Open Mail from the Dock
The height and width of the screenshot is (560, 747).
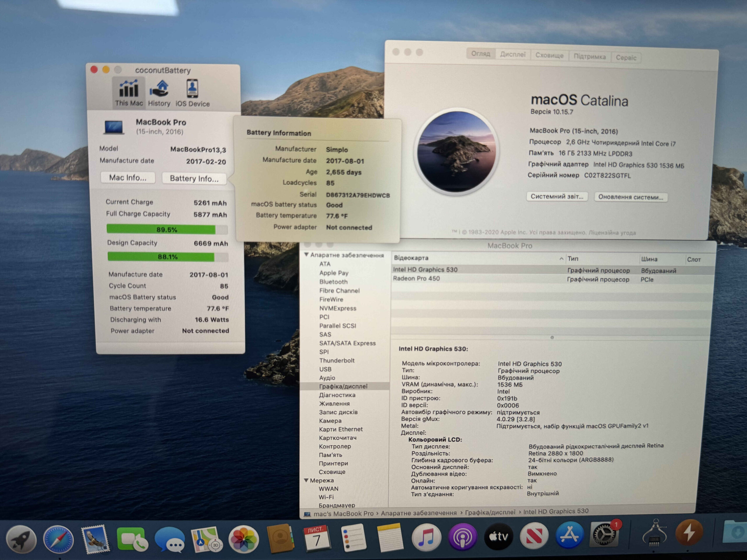coord(96,539)
